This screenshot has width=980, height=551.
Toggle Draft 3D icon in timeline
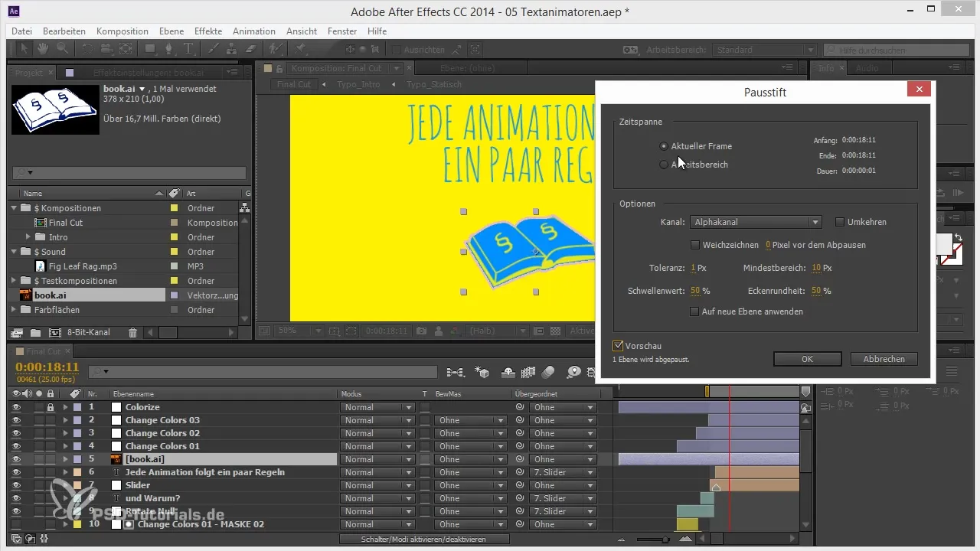(482, 372)
